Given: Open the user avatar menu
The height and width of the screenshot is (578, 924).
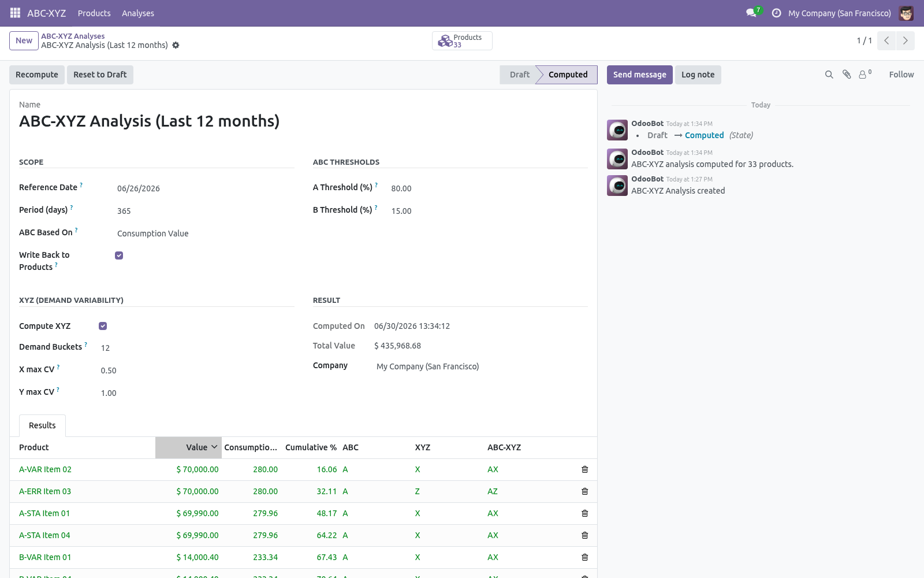Looking at the screenshot, I should (906, 13).
